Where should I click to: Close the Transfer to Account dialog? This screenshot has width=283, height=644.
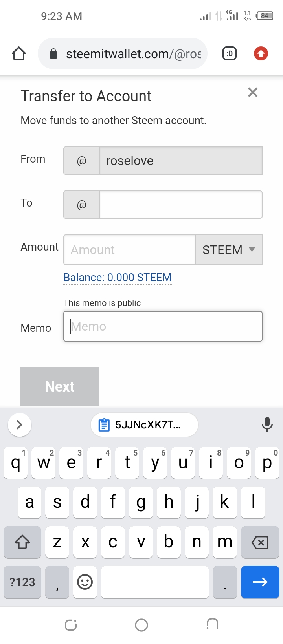pyautogui.click(x=253, y=93)
